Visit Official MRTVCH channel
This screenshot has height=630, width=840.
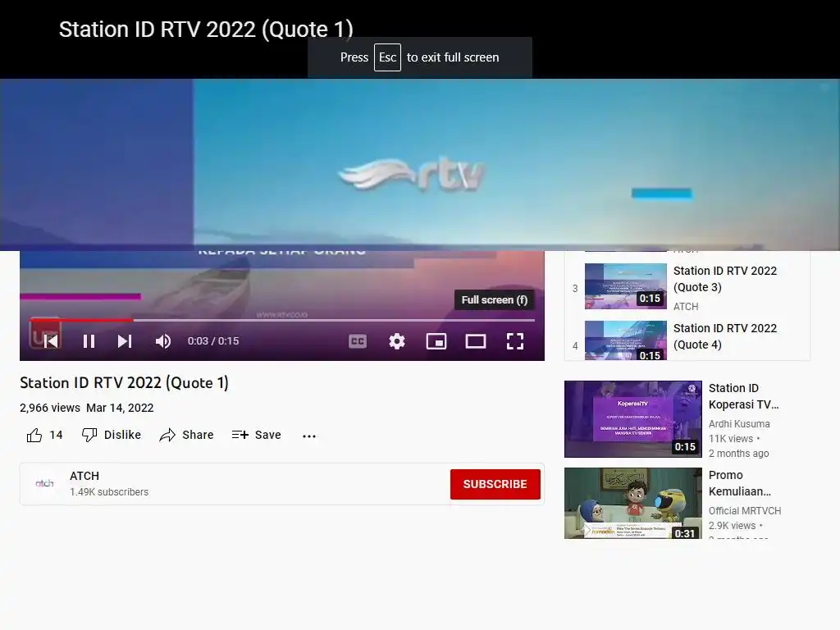tap(745, 510)
